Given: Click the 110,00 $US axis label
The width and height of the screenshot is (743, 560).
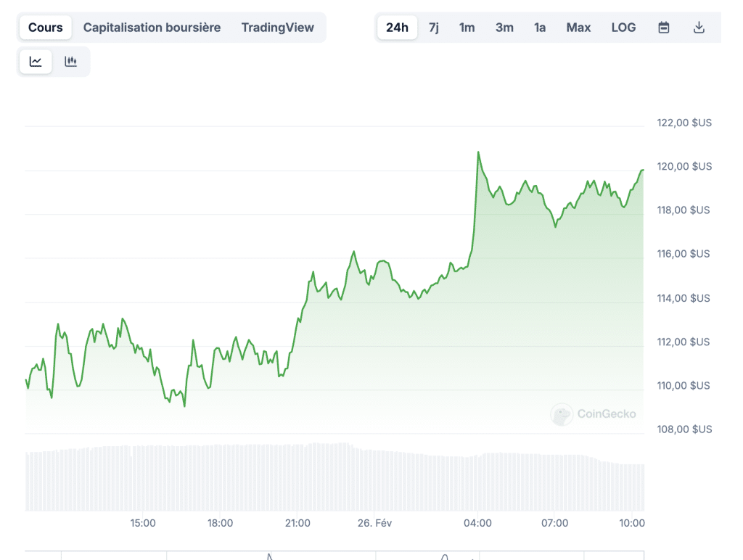Looking at the screenshot, I should click(x=684, y=385).
